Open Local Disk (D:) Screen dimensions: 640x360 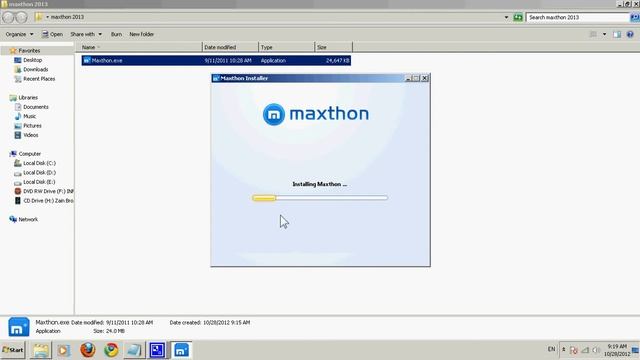(39, 173)
